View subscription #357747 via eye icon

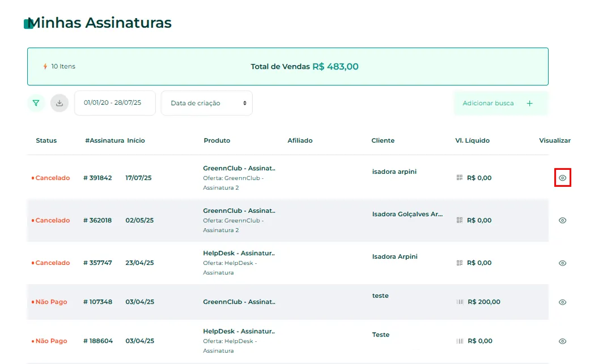point(563,263)
